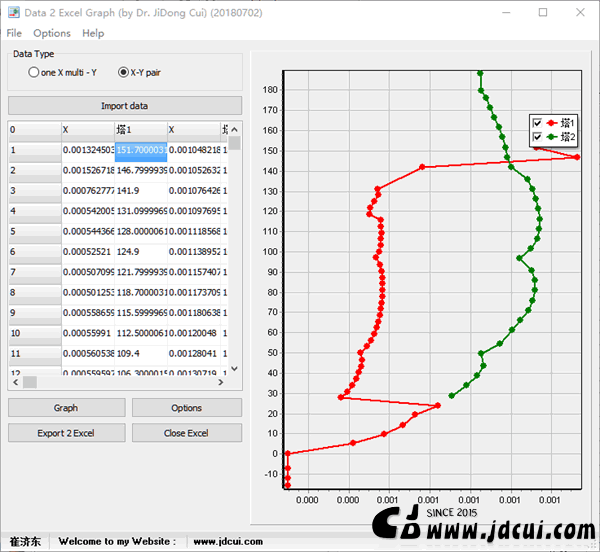Open the Help menu
The height and width of the screenshot is (552, 600).
93,33
